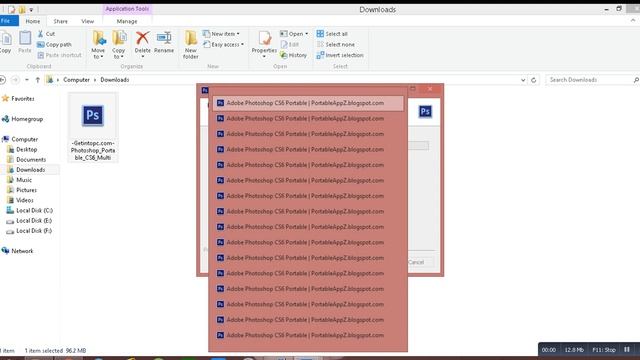Open the Manage tab
Image resolution: width=640 pixels, height=360 pixels.
coord(127,21)
